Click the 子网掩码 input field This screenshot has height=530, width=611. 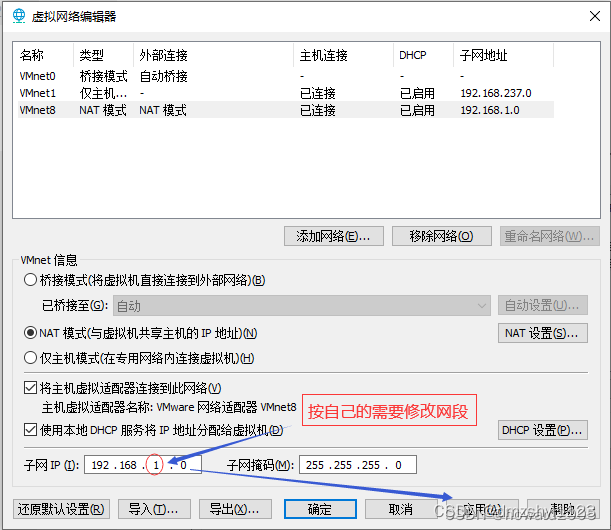pyautogui.click(x=358, y=465)
